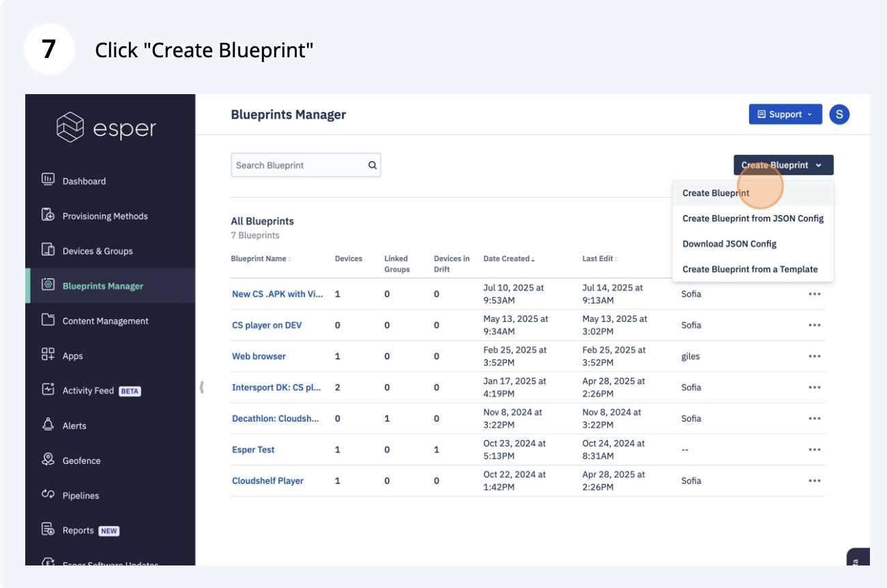Sort the table by Date Created

tap(509, 259)
